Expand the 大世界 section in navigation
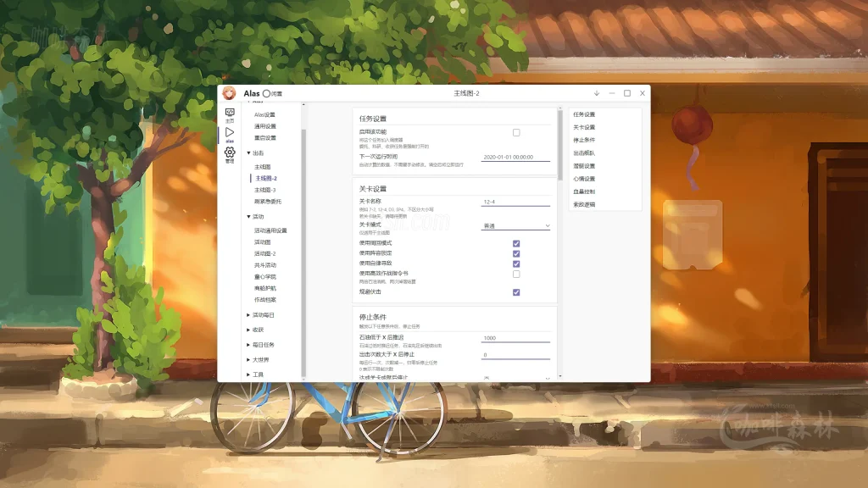 259,358
